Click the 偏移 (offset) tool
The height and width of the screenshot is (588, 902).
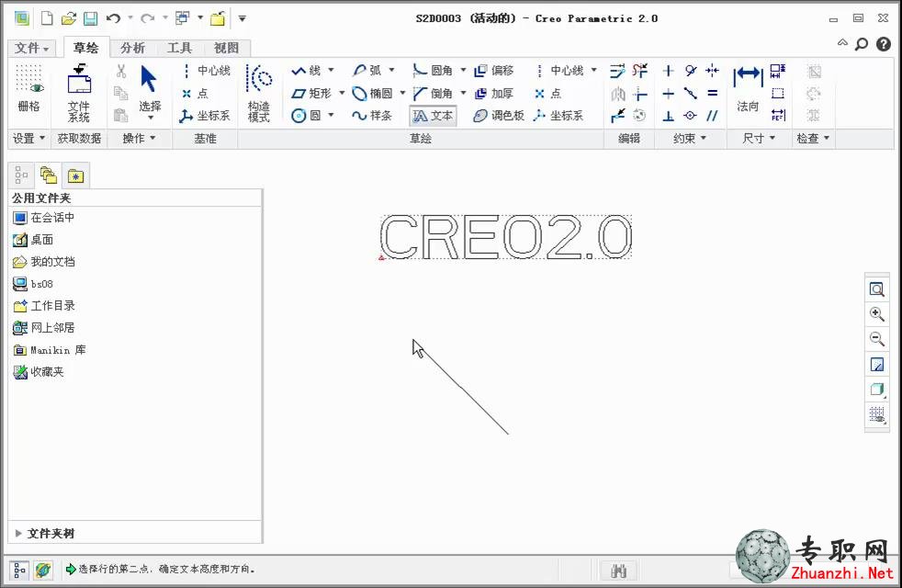tap(493, 70)
